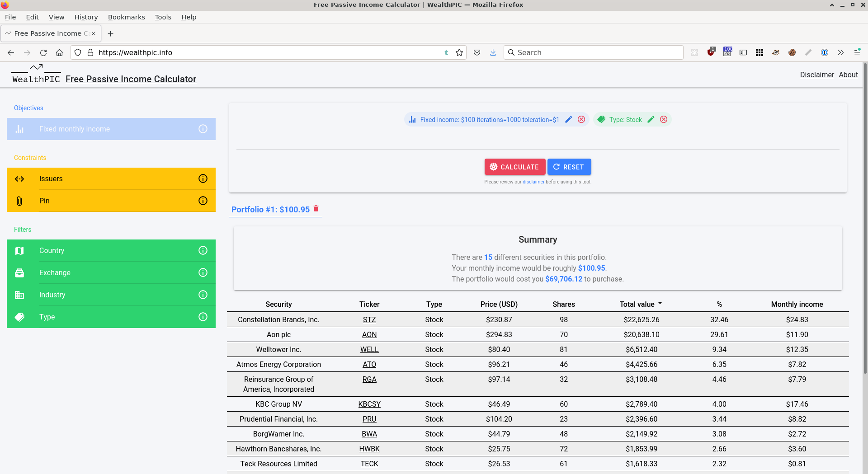Open the site tracking protection shield
Image resolution: width=868 pixels, height=474 pixels.
(78, 52)
